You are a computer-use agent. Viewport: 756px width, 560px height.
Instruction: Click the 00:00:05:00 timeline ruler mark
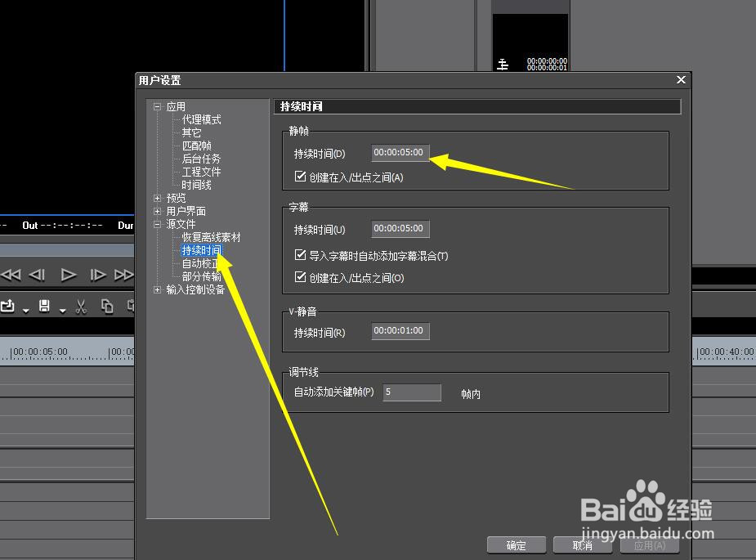(x=39, y=352)
